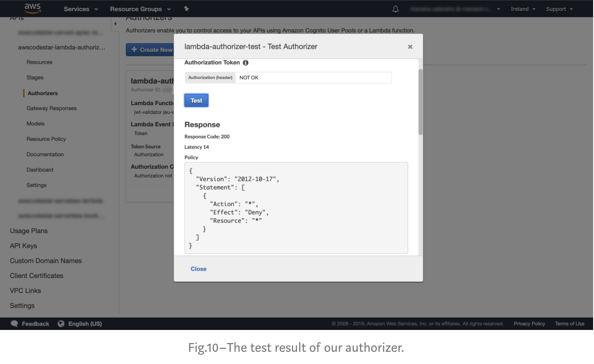Image resolution: width=594 pixels, height=364 pixels.
Task: Click the Authorization header input field
Action: [x=313, y=78]
